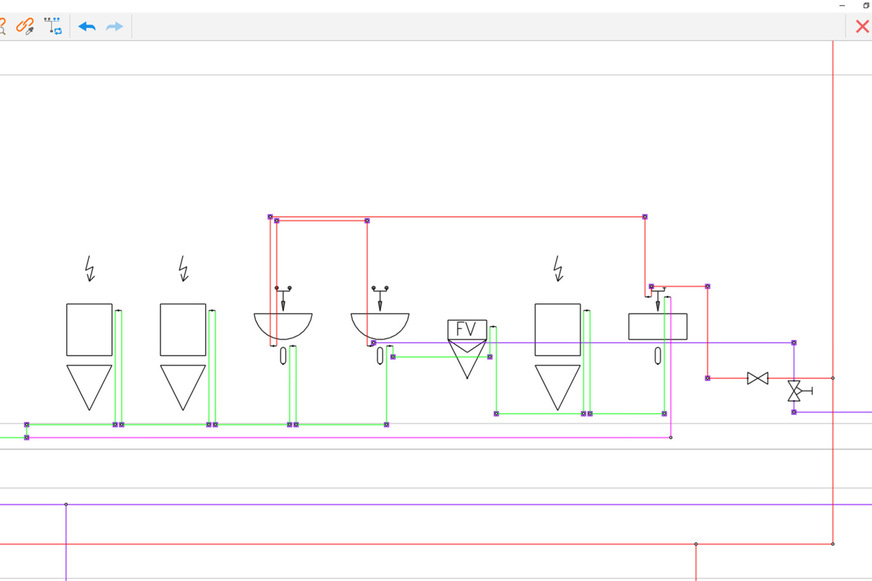
Task: Click the top-left corner node of red pipe
Action: pos(270,217)
